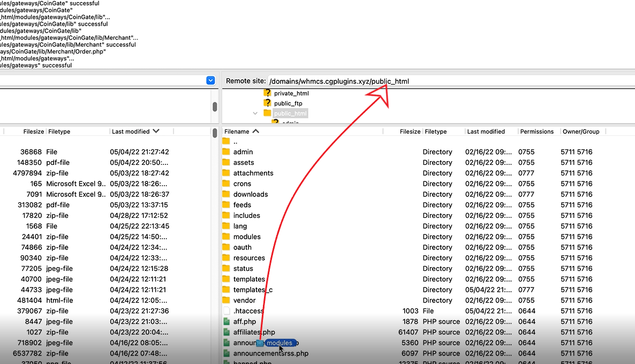Sort local list by Filesize header

click(33, 132)
